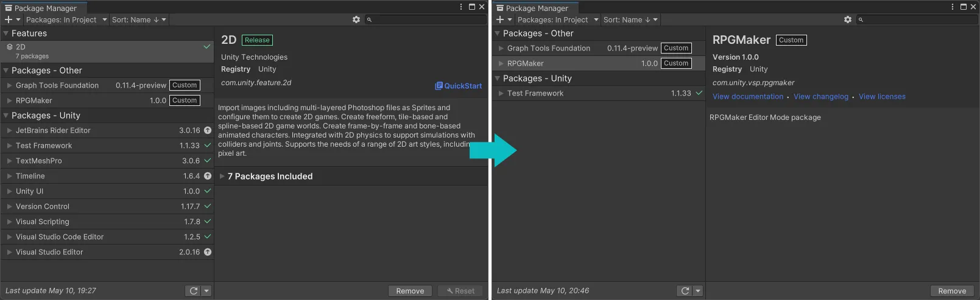Click installed checkmark on Unity UI row
The height and width of the screenshot is (300, 980).
[208, 191]
